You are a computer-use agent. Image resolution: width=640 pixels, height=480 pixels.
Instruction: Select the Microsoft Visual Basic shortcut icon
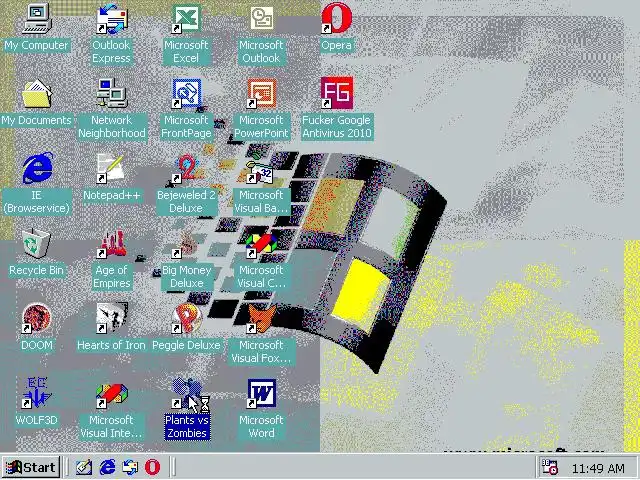pos(261,168)
